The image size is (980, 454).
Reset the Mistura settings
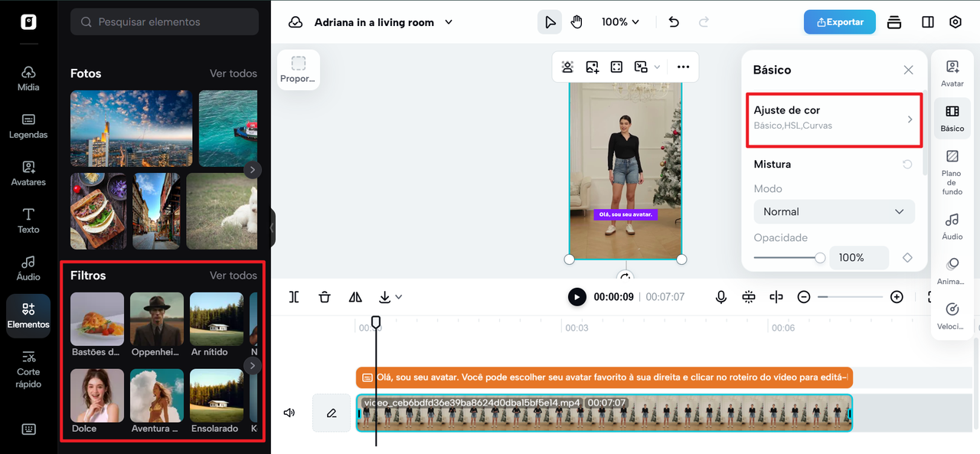pos(907,165)
